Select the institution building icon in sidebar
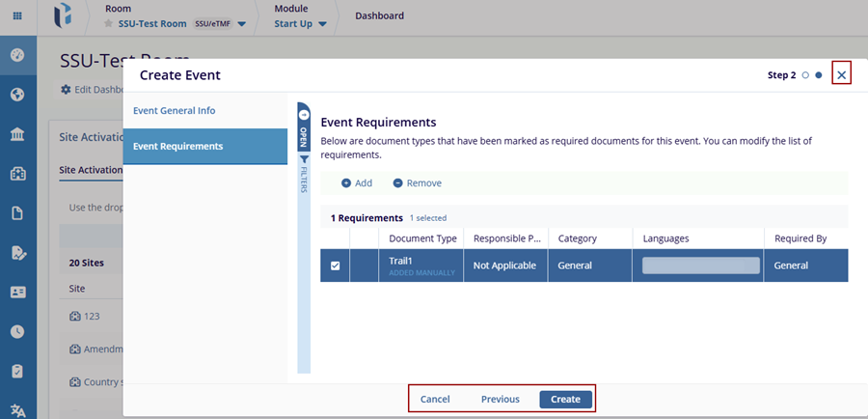 [17, 134]
